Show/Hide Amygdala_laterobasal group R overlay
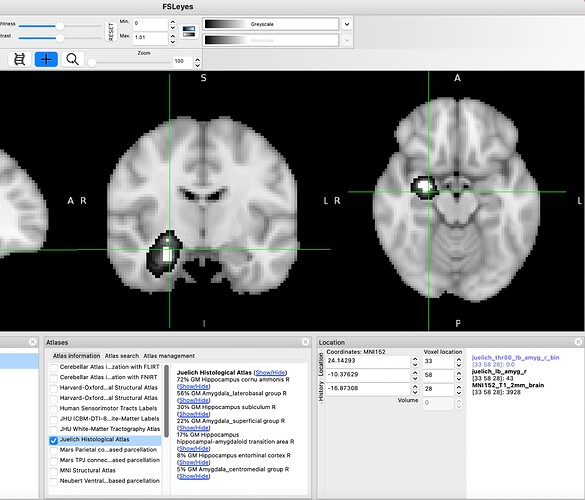This screenshot has height=500, width=585. coord(194,400)
